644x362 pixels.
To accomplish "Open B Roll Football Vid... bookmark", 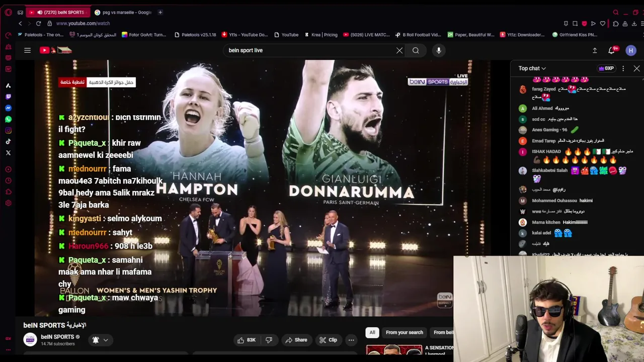I will (418, 35).
